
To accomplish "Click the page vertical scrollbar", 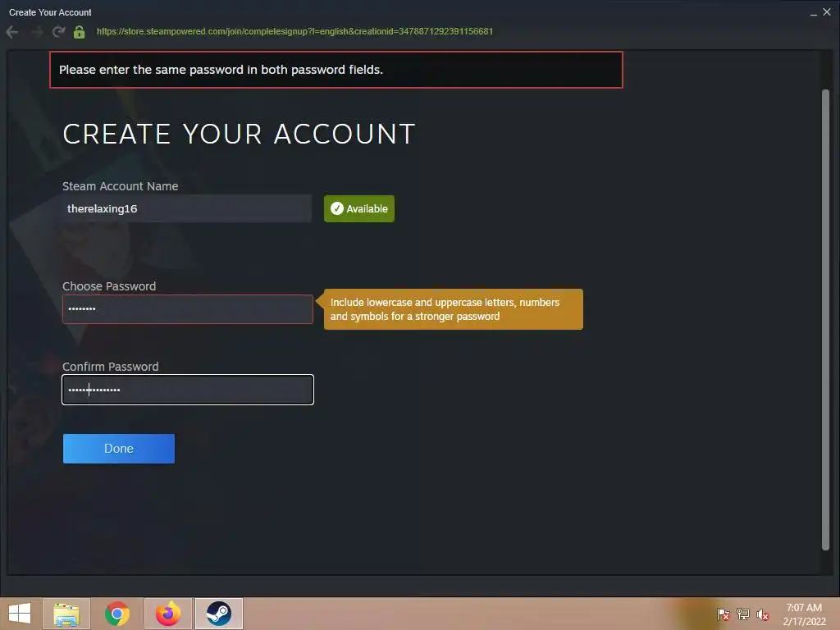I will [x=825, y=320].
